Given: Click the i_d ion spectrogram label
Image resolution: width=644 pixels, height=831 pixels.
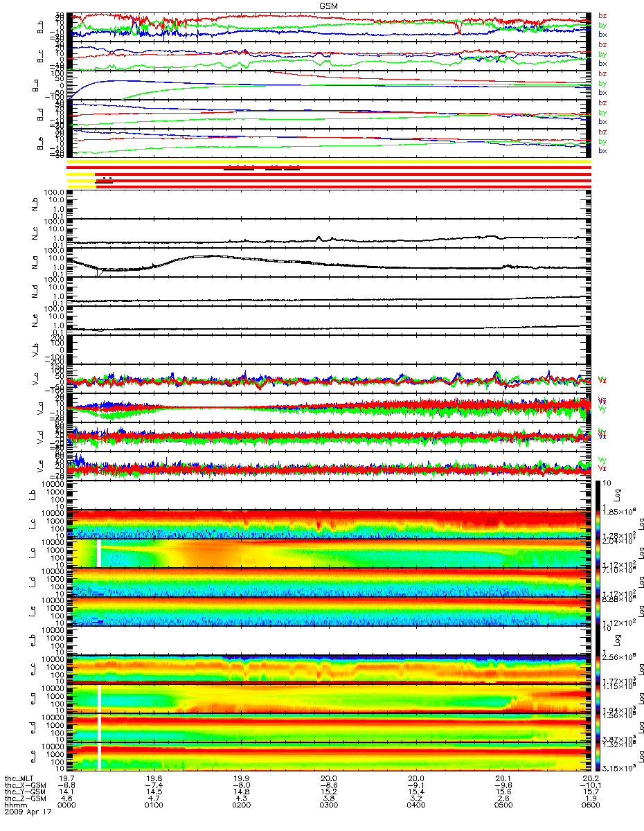Looking at the screenshot, I should [32, 582].
